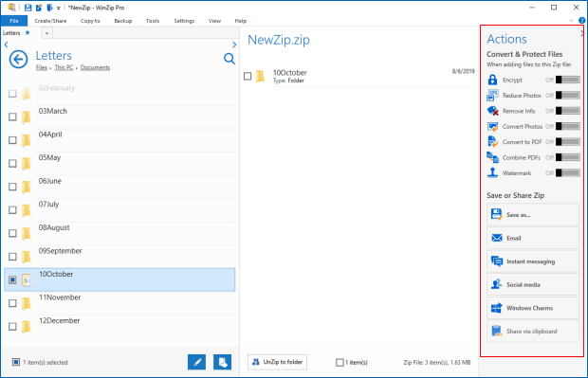This screenshot has height=378, width=588.
Task: Turn on the Encrypt switch
Action: click(x=568, y=80)
